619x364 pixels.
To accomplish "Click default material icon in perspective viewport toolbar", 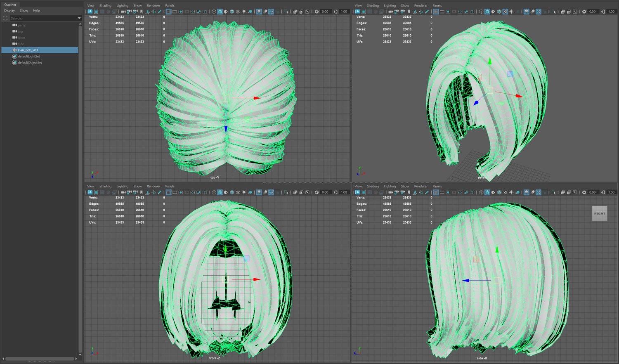I will coord(493,12).
